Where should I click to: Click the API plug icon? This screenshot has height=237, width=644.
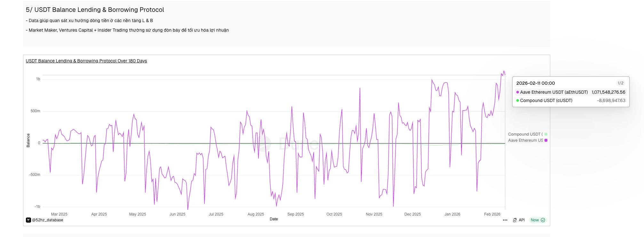pos(515,220)
